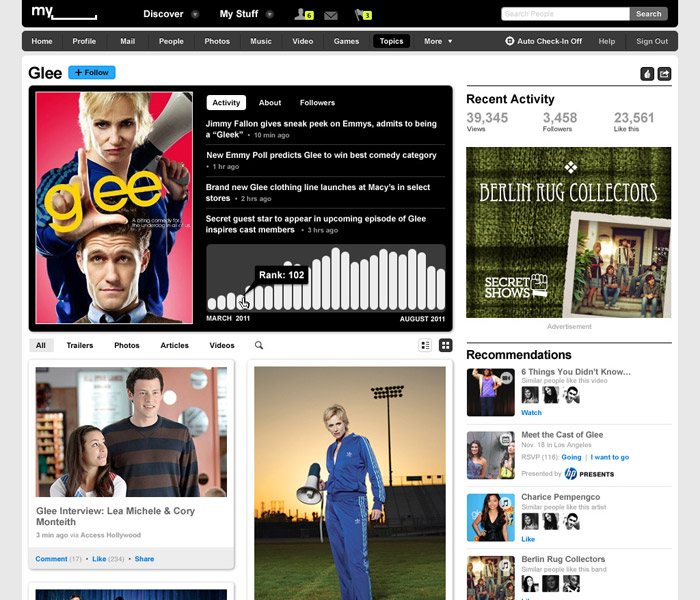Viewport: 700px width, 600px height.
Task: Open the blue tracksuit megaphone photo
Action: click(350, 483)
